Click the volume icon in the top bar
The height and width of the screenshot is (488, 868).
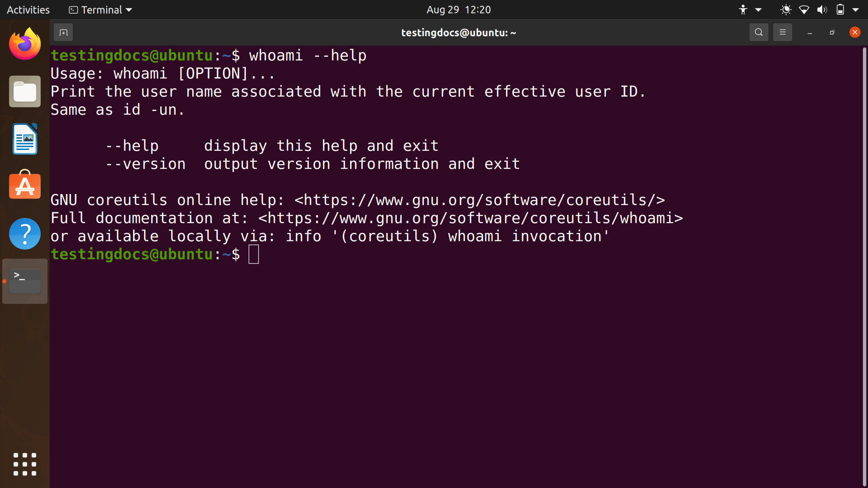822,9
